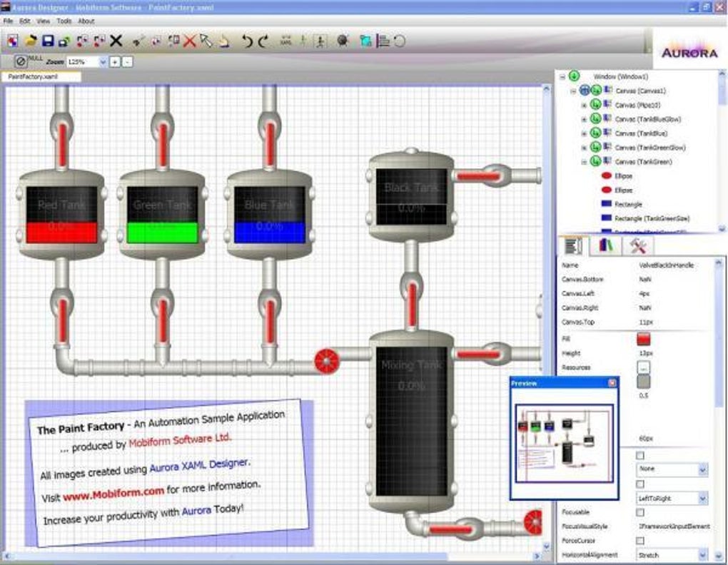Image resolution: width=728 pixels, height=565 pixels.
Task: Click the blue lock icon on Canvas1 row
Action: coord(585,90)
